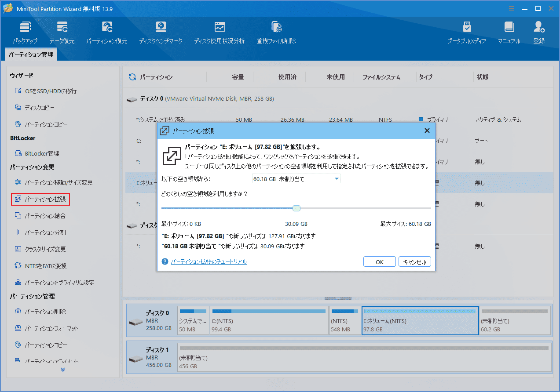The width and height of the screenshot is (560, 392).
Task: Choose OSをSSD/HDDに移行 wizard
Action: tap(46, 91)
